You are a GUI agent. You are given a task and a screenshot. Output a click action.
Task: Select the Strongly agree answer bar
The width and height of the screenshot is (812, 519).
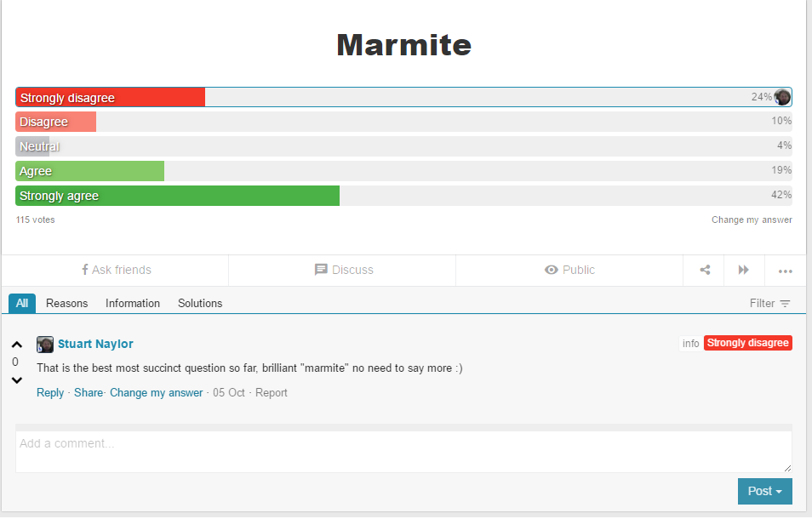[x=404, y=196]
